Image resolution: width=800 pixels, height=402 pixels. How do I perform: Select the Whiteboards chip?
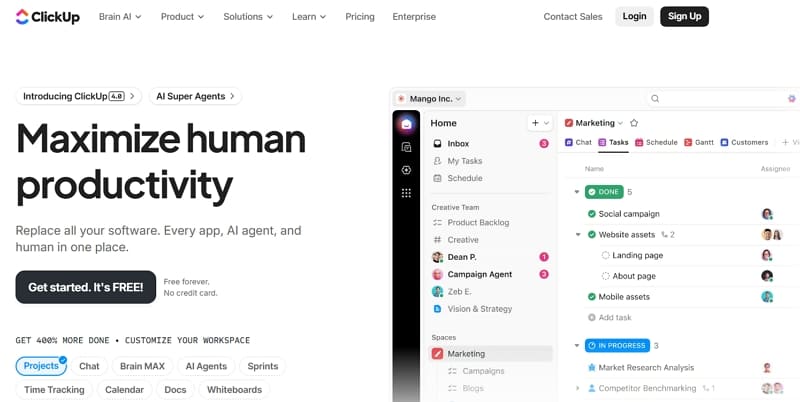click(x=234, y=390)
